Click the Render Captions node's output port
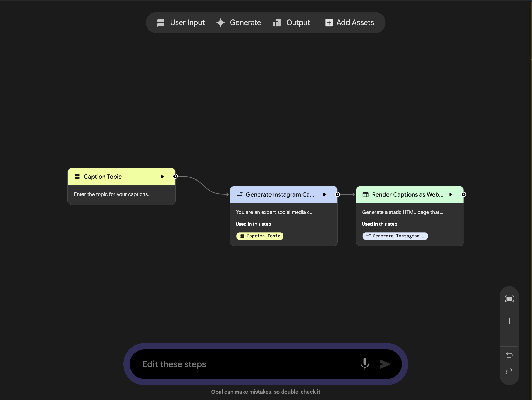This screenshot has width=532, height=400. coord(464,194)
